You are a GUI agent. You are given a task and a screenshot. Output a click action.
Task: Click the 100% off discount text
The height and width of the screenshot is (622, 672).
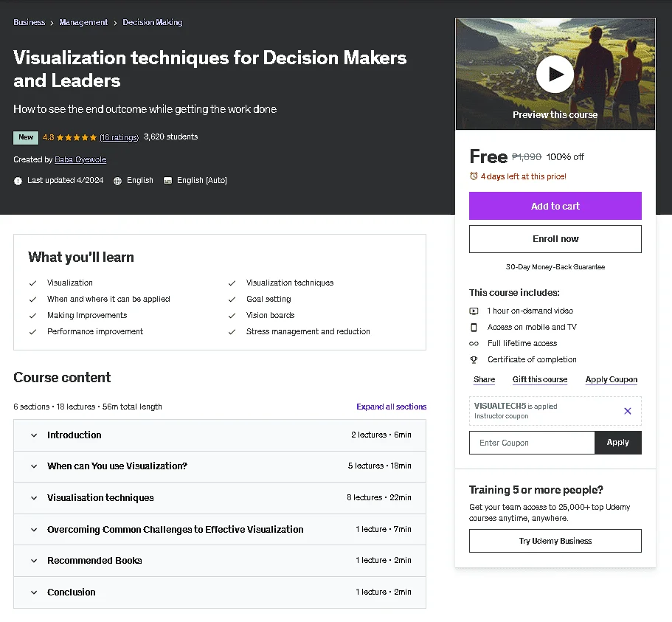[565, 157]
